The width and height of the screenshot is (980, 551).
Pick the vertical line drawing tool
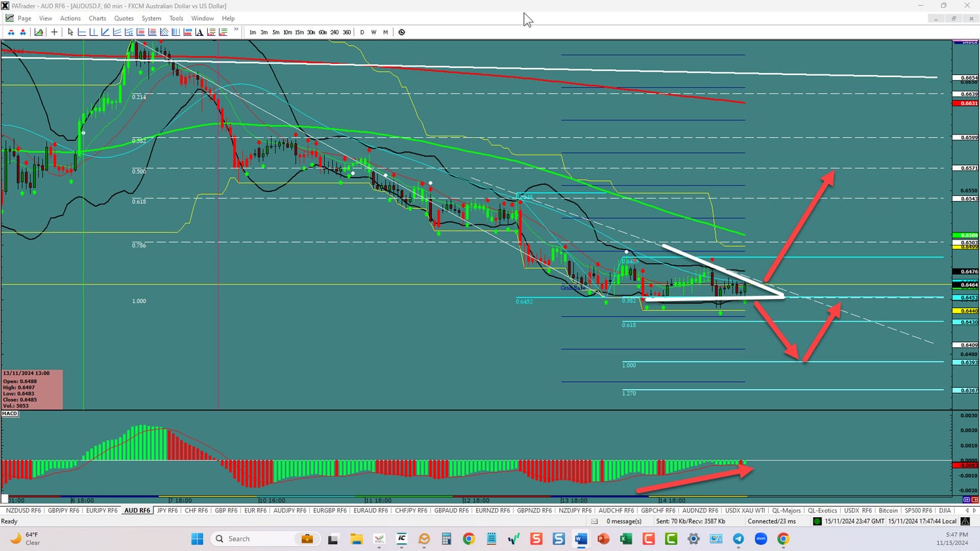[x=93, y=32]
